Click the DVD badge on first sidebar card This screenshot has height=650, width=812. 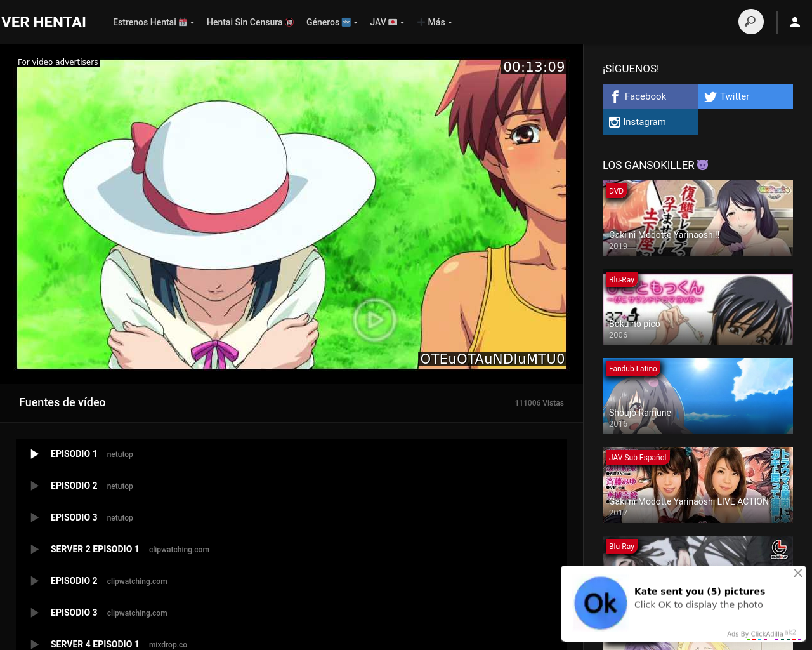pyautogui.click(x=617, y=190)
